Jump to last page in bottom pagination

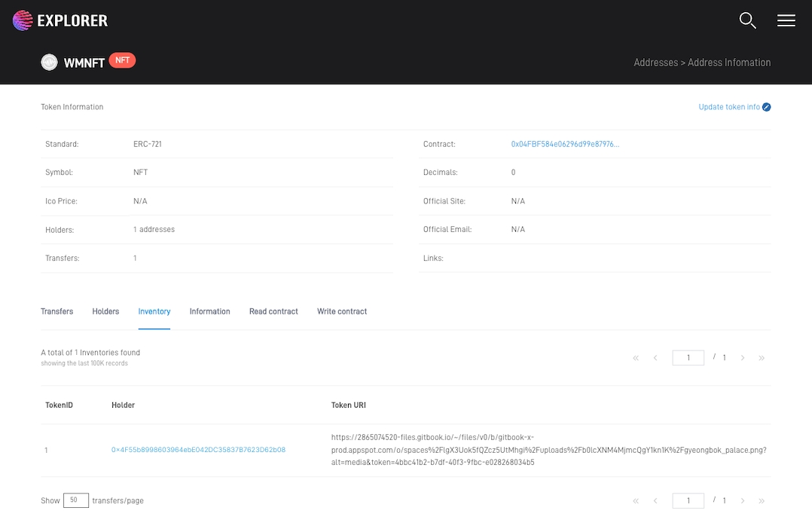click(x=762, y=501)
